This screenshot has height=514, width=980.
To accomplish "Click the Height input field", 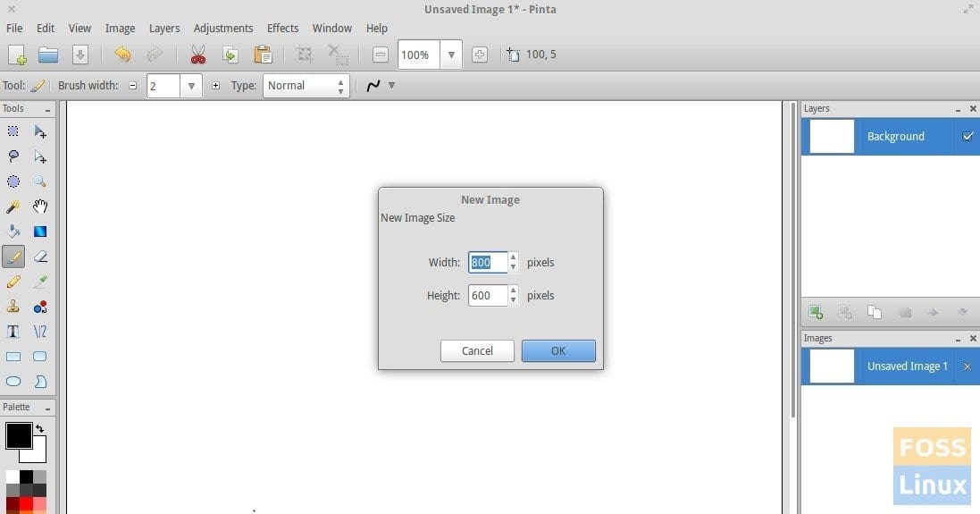I will tap(488, 296).
